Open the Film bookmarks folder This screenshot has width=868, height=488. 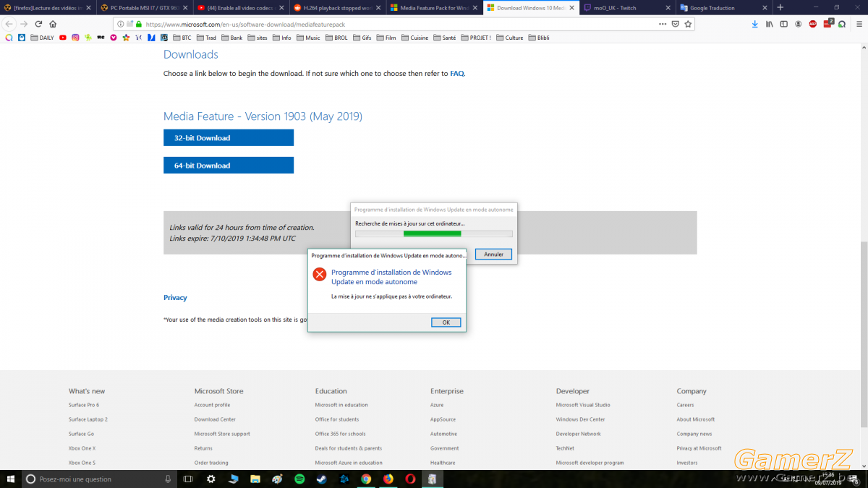coord(386,38)
